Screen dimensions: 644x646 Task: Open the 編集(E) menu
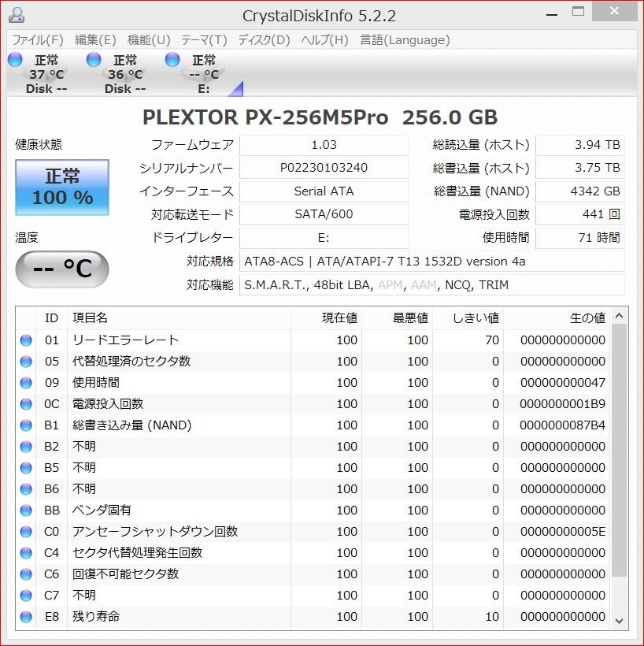[95, 40]
